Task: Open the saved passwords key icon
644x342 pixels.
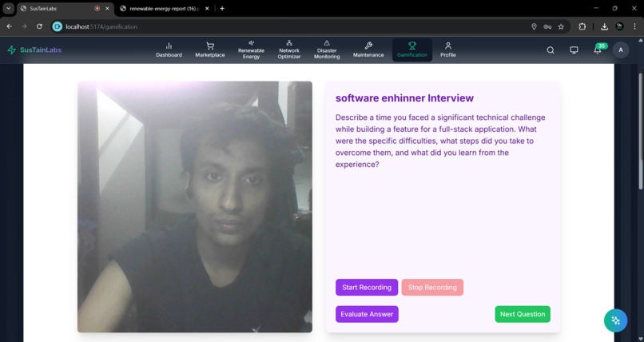Action: pos(547,26)
